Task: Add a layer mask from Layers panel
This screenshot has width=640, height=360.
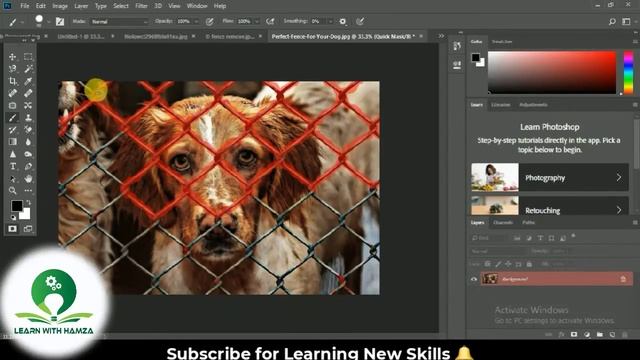Action: [x=574, y=334]
